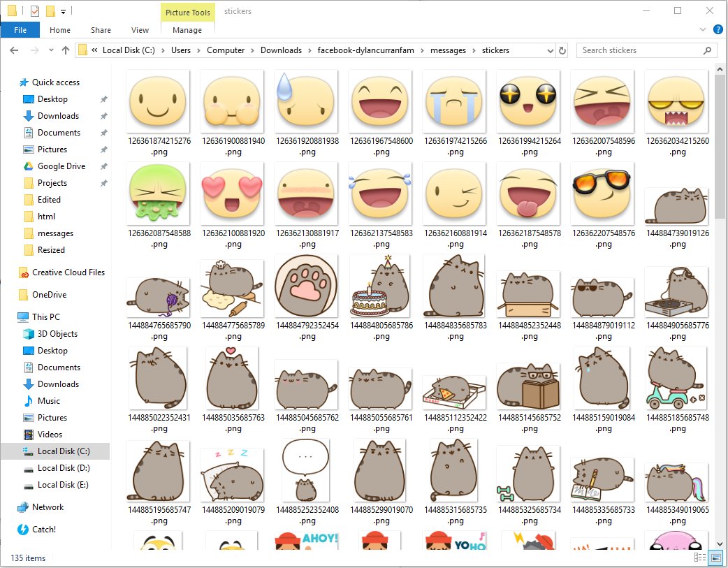Switch to the Home ribbon tab
This screenshot has width=728, height=568.
coord(60,30)
